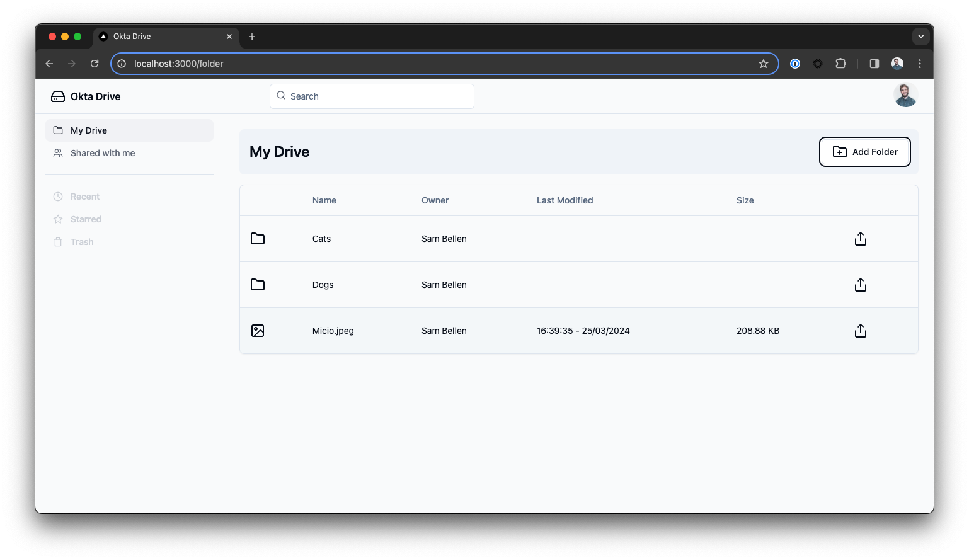Share the Cats folder
The height and width of the screenshot is (560, 969).
(x=861, y=239)
